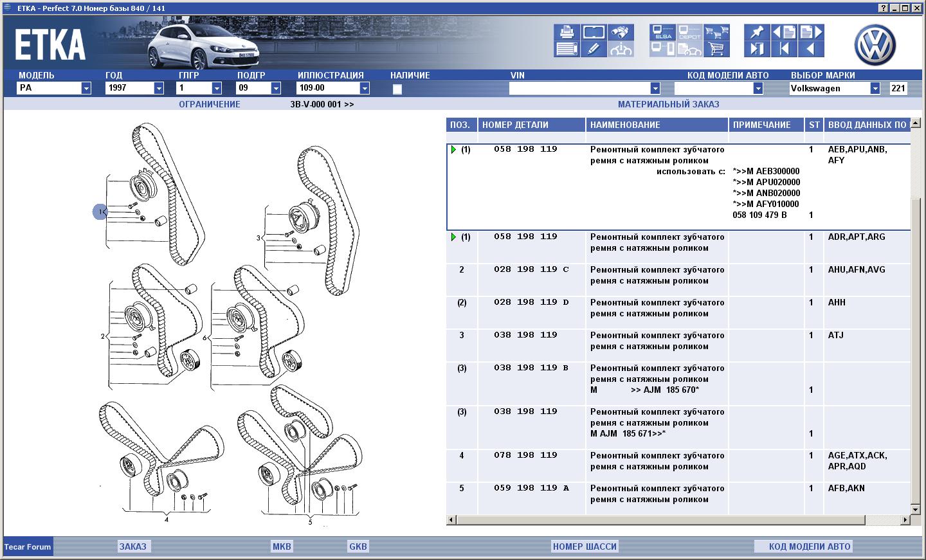The width and height of the screenshot is (926, 560).
Task: Click the ST column header
Action: (x=814, y=125)
